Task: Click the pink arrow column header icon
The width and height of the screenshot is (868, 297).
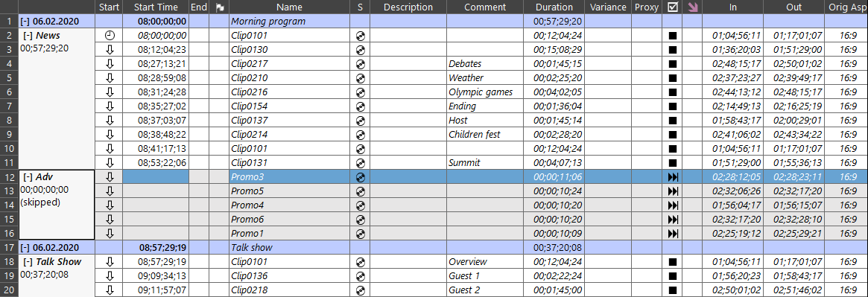Action: 692,7
